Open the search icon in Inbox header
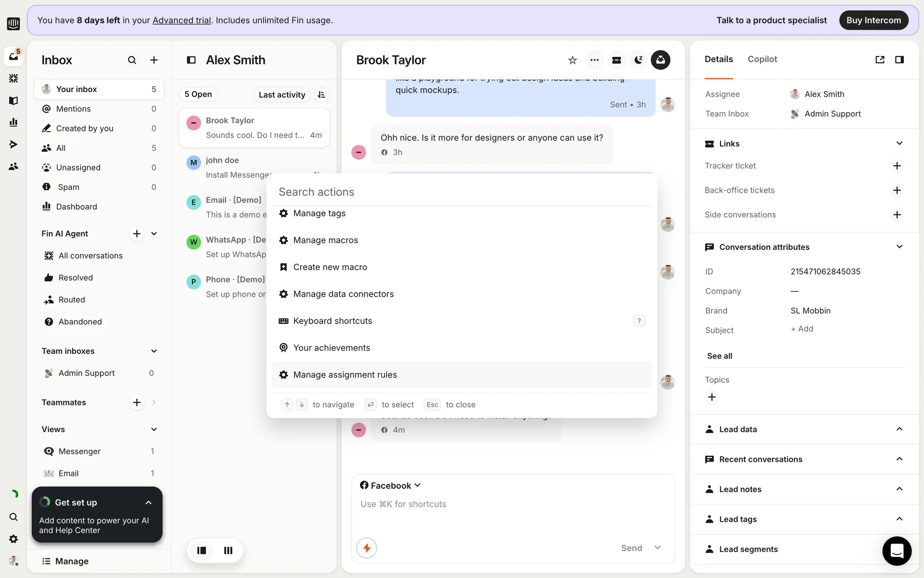Viewport: 924px width, 578px height. 132,60
